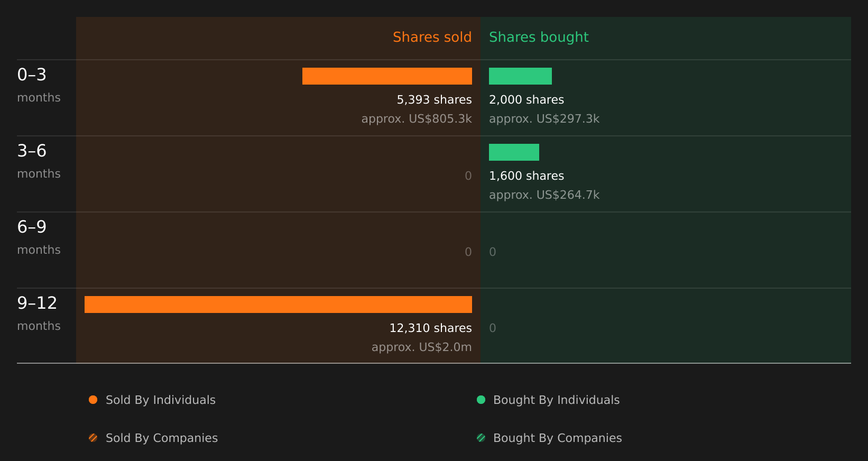Select the Bought By Individuals legend label

(x=556, y=400)
